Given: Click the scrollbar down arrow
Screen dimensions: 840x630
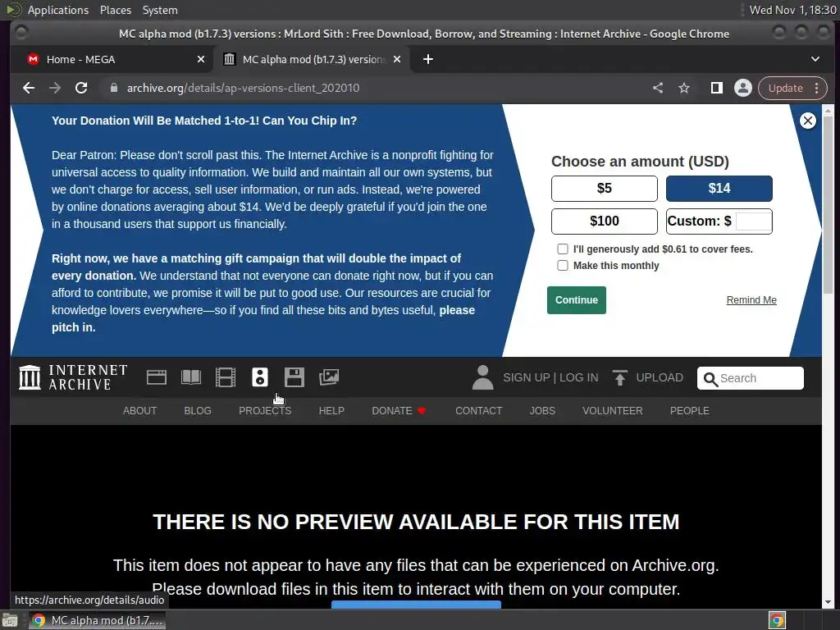Looking at the screenshot, I should (828, 602).
